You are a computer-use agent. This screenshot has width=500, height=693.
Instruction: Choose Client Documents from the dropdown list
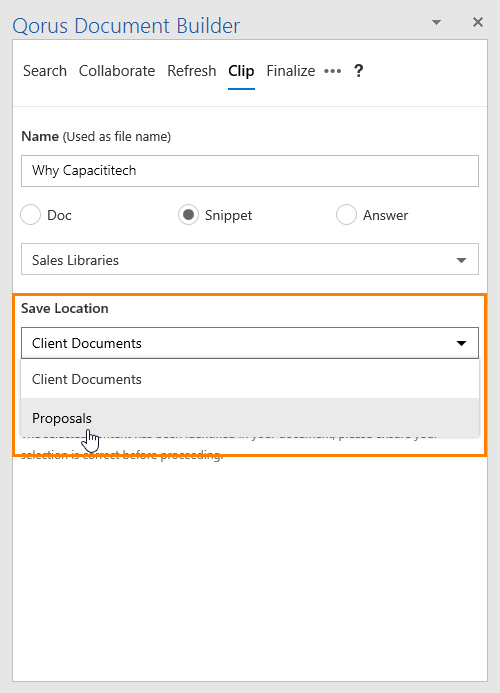point(250,379)
